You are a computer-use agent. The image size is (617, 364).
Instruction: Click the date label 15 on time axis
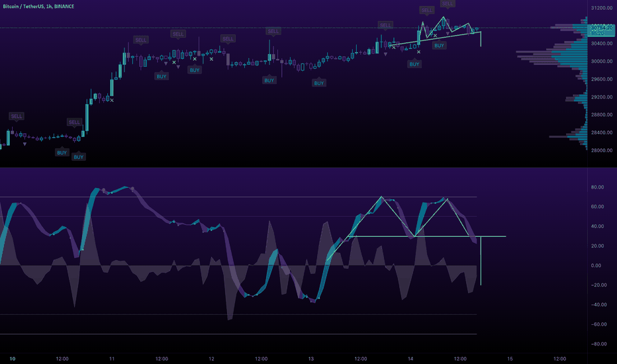(x=510, y=359)
